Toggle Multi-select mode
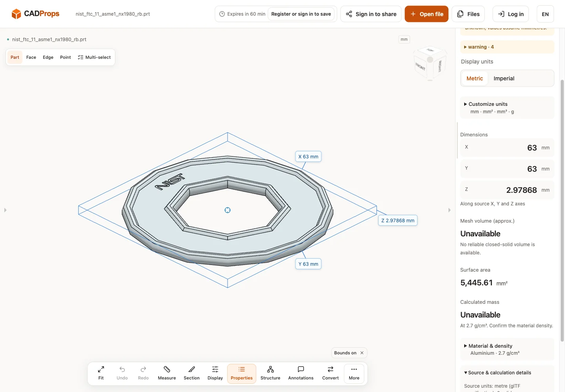 point(94,57)
